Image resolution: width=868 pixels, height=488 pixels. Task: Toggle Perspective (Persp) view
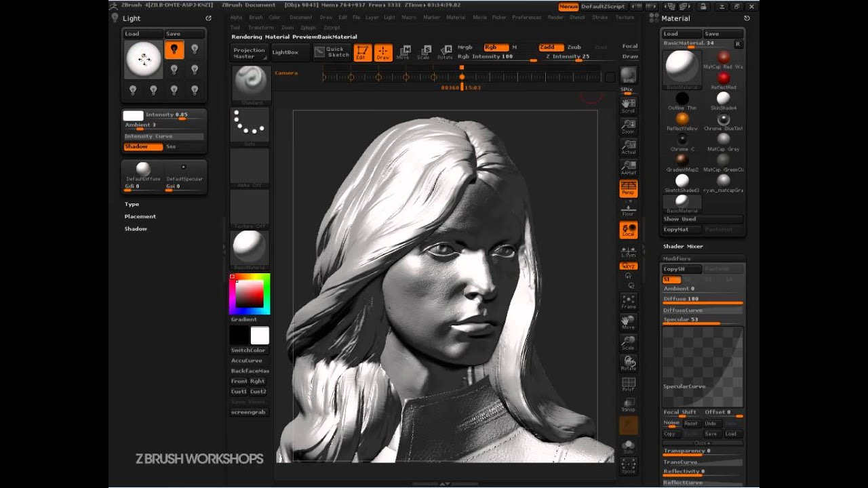629,188
